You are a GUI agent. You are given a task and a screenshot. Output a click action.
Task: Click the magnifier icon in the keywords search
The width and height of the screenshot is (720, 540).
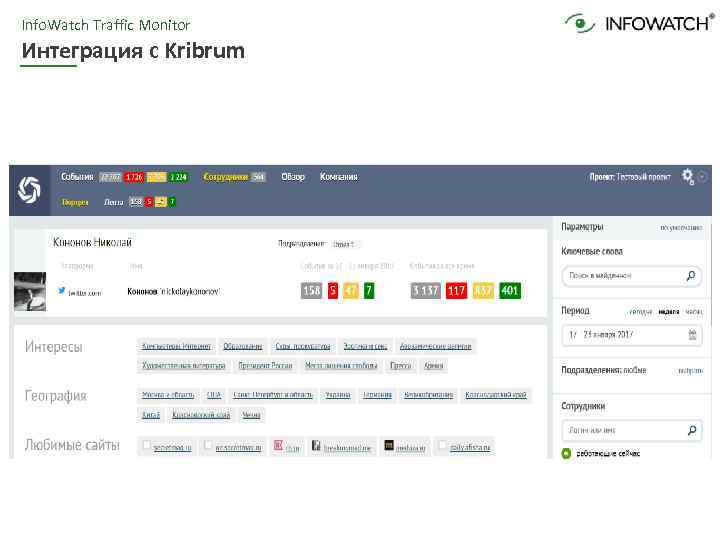691,276
